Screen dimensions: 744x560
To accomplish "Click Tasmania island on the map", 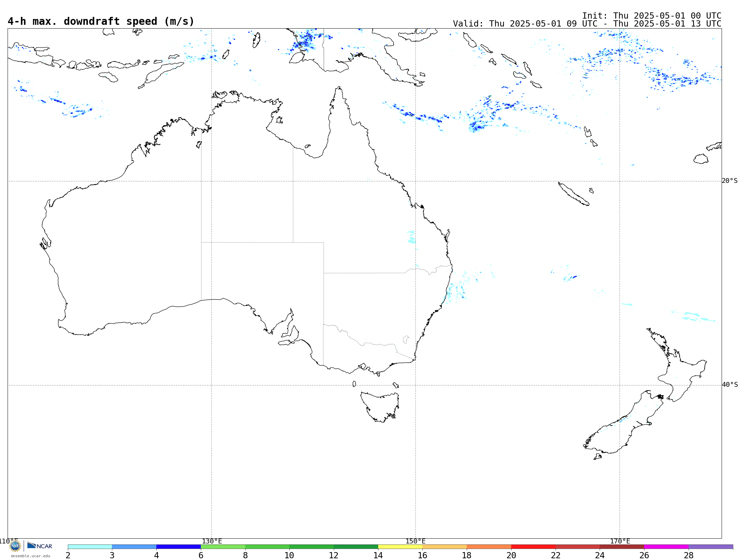I will 380,406.
